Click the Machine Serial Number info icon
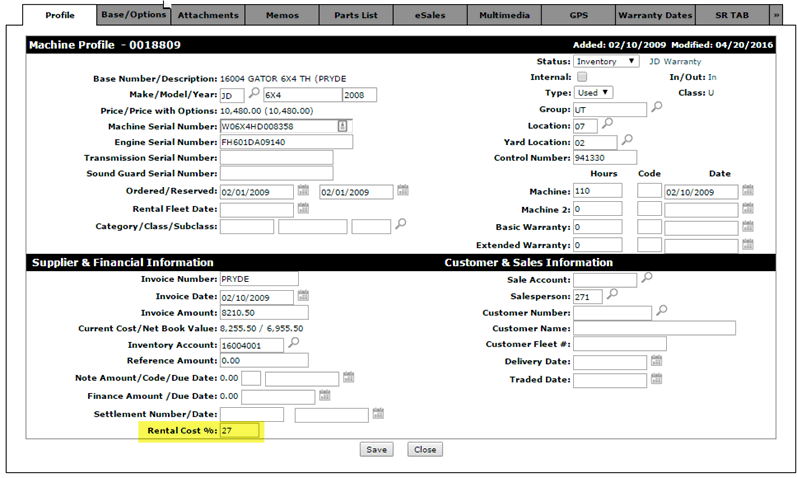 tap(342, 126)
